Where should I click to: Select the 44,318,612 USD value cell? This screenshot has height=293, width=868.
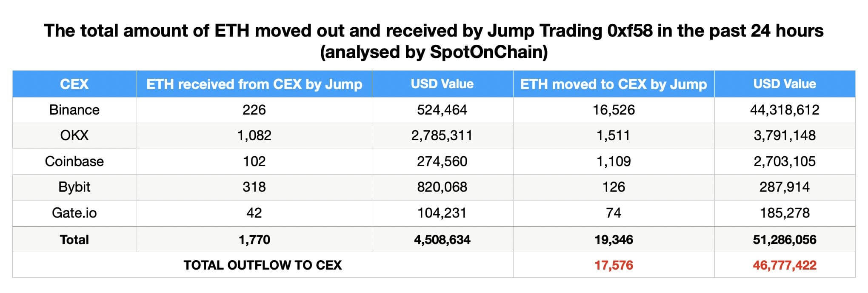785,110
